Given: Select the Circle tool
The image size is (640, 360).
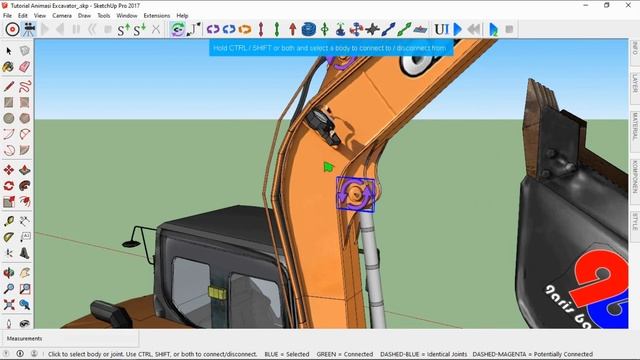Looking at the screenshot, I should tap(9, 118).
